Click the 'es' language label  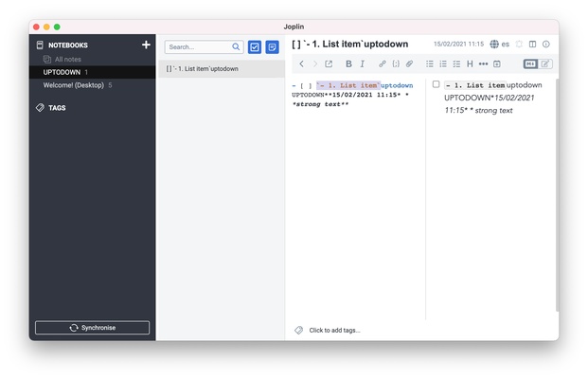coord(505,45)
